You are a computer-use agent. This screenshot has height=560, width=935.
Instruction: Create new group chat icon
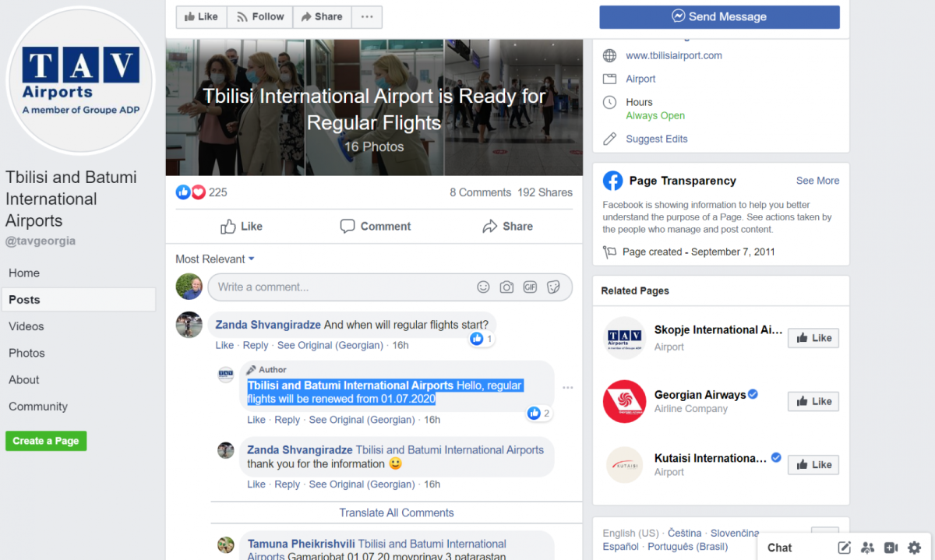867,548
